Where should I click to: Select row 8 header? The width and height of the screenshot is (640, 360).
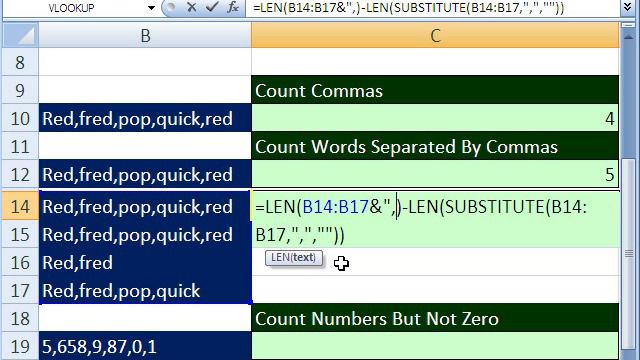click(x=20, y=62)
